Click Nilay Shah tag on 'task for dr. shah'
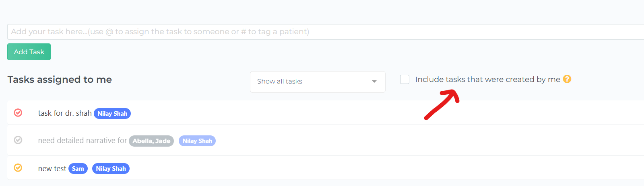644x186 pixels. click(x=112, y=114)
